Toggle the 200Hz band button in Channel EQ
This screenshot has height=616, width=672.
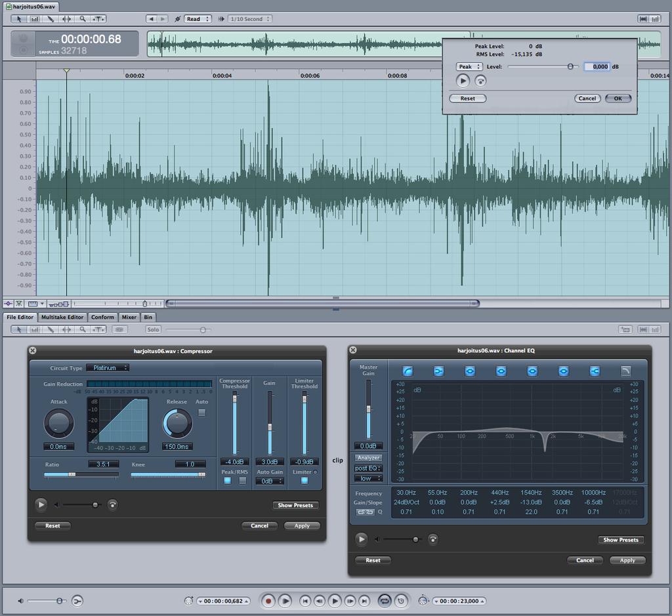click(x=470, y=371)
